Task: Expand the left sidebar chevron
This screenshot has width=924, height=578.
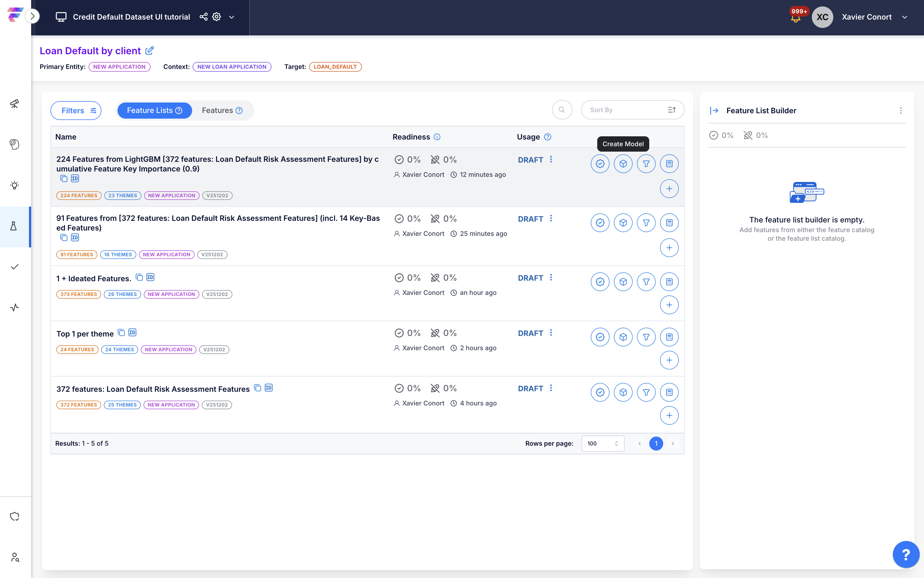Action: pyautogui.click(x=32, y=16)
